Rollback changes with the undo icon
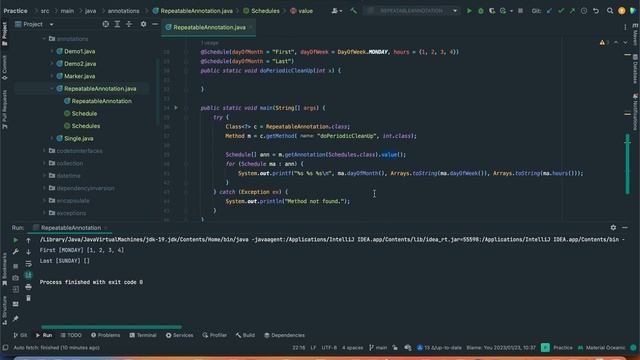This screenshot has height=360, width=640. pos(596,11)
